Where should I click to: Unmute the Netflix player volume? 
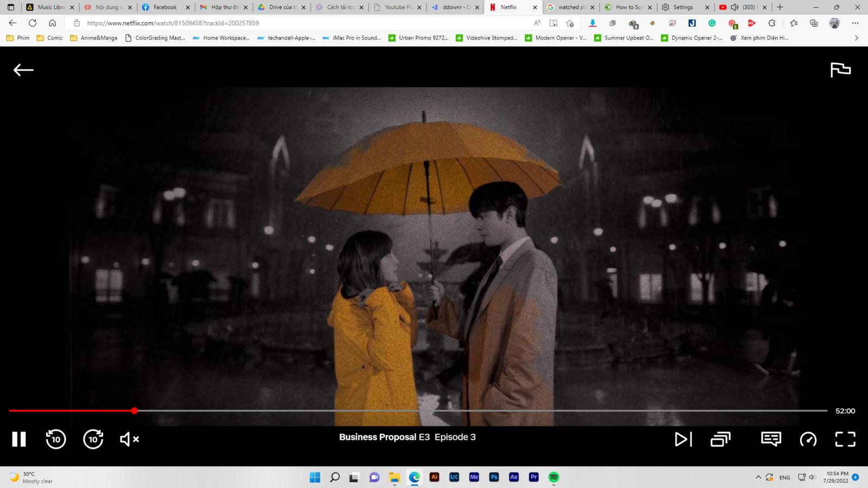(x=129, y=439)
